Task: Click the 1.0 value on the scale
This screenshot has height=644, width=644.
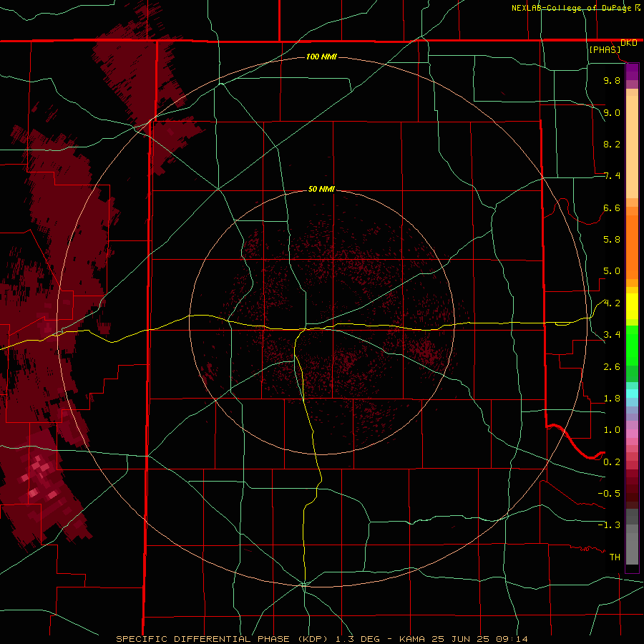Action: click(612, 430)
